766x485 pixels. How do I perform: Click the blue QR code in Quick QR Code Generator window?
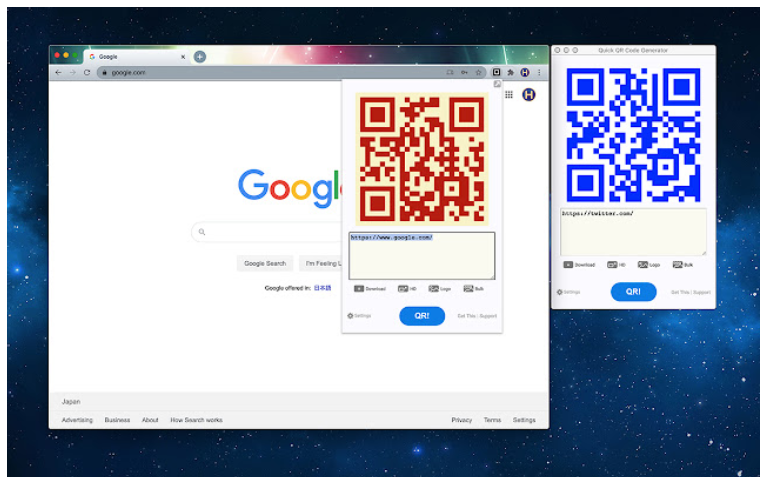(633, 135)
